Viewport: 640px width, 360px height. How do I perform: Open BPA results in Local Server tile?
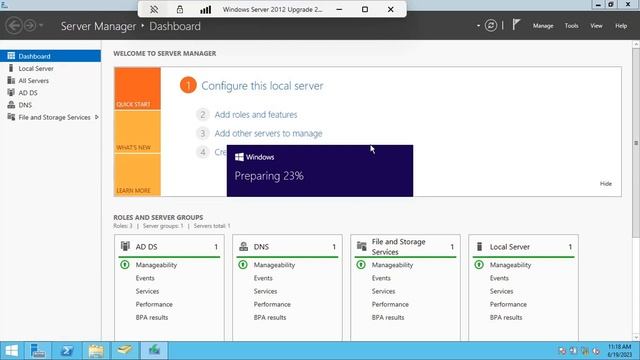pos(506,317)
